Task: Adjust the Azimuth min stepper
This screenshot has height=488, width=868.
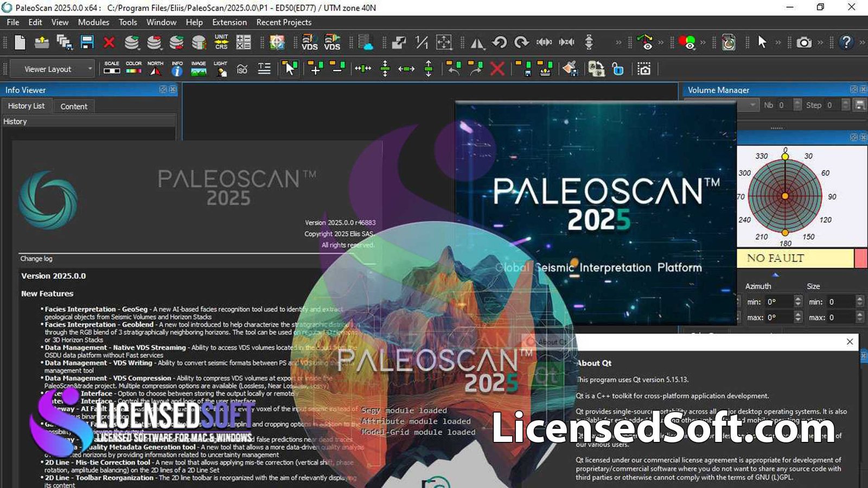Action: [797, 301]
